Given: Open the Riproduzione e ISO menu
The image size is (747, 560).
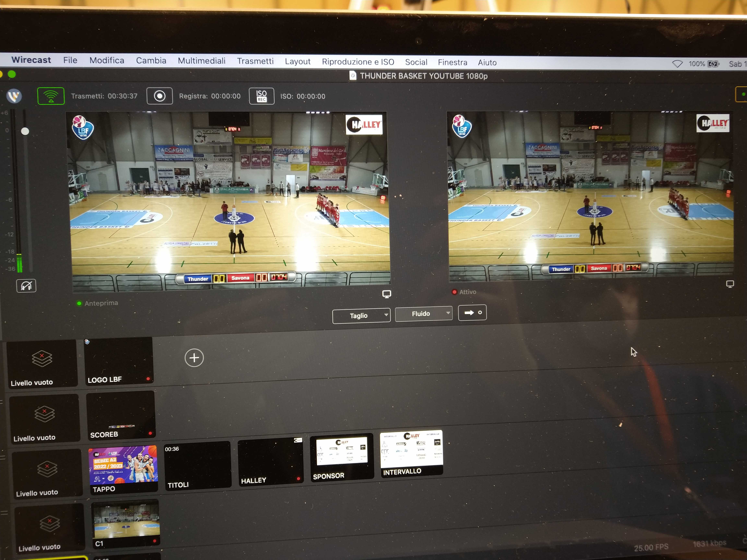Looking at the screenshot, I should click(x=358, y=62).
